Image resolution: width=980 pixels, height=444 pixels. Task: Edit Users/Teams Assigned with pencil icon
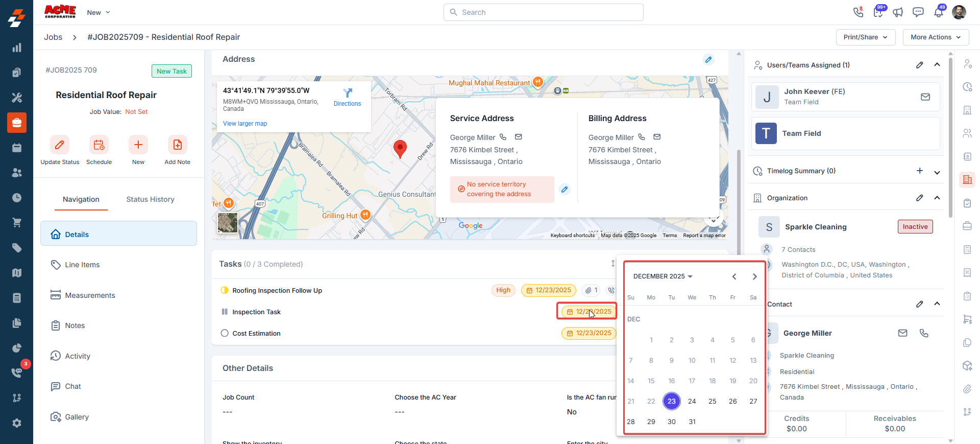coord(919,65)
